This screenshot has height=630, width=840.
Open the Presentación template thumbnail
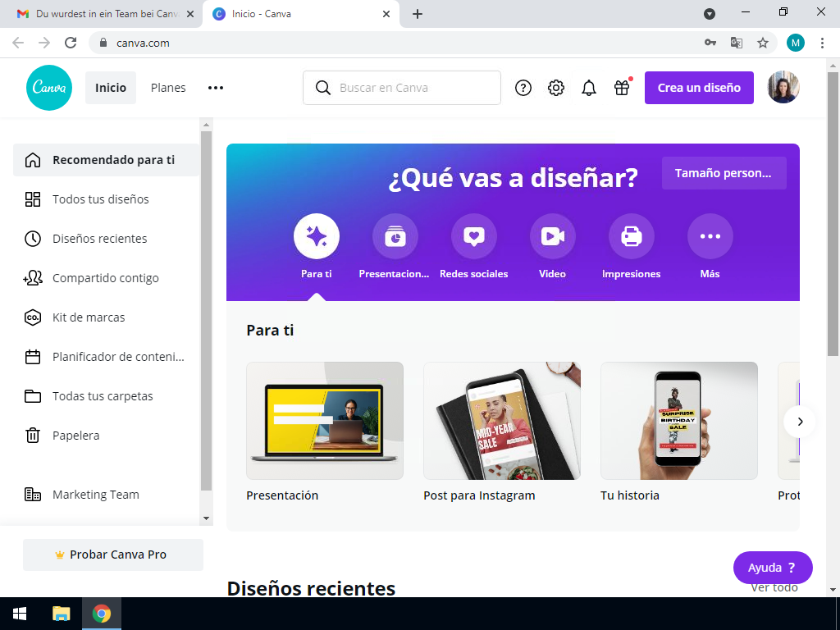[325, 421]
